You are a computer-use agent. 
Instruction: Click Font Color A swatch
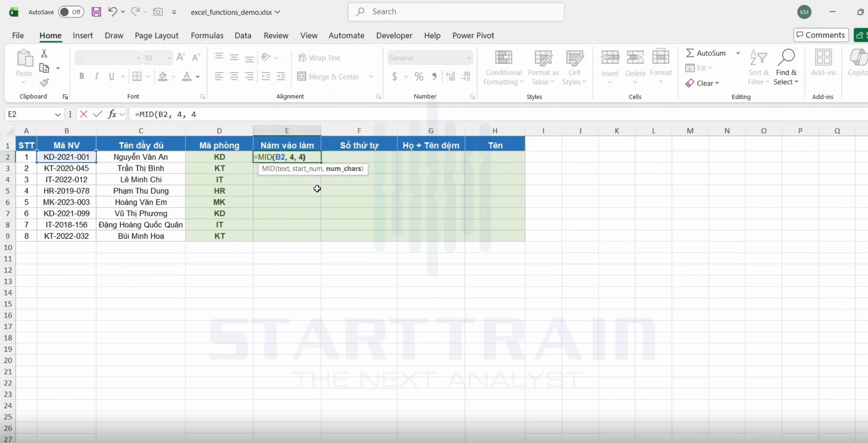click(186, 76)
